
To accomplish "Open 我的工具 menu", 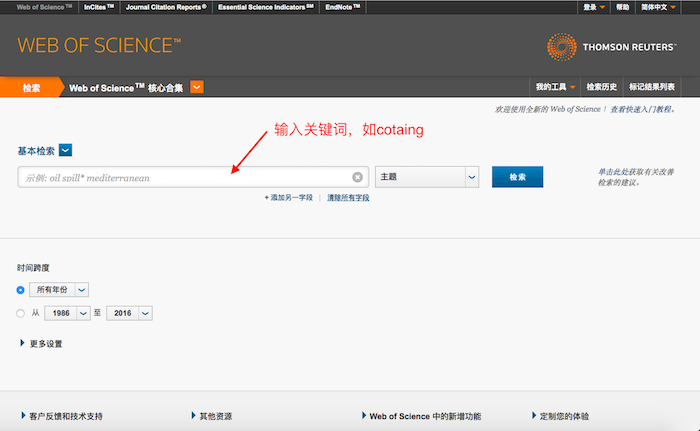I will 555,87.
